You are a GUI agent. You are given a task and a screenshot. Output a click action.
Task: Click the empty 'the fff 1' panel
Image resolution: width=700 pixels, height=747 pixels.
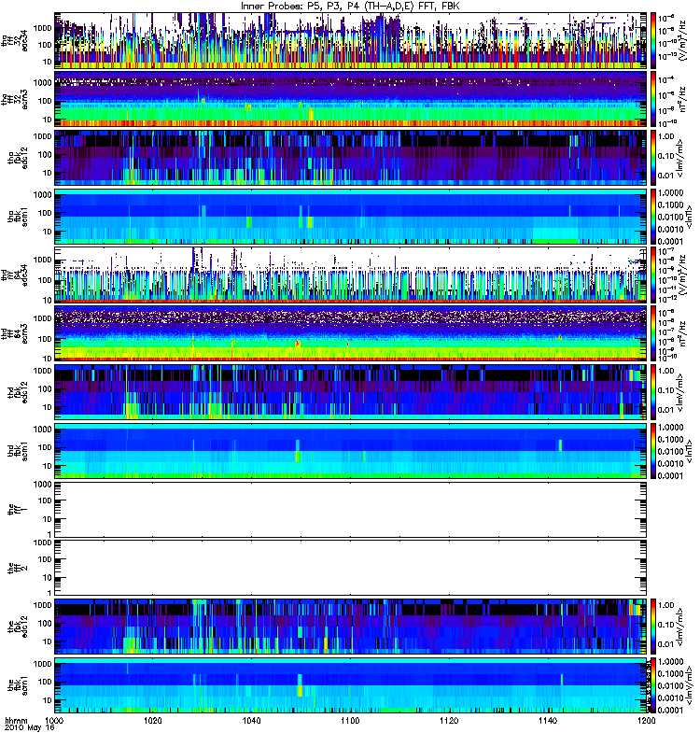(x=353, y=510)
